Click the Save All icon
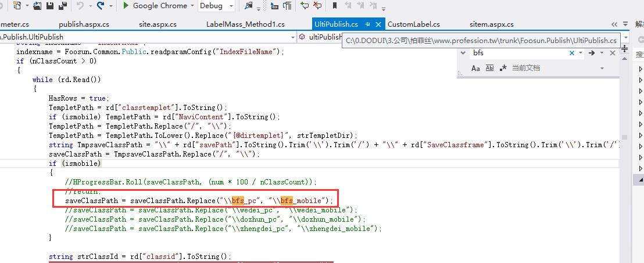This screenshot has width=644, height=263. pos(63,5)
